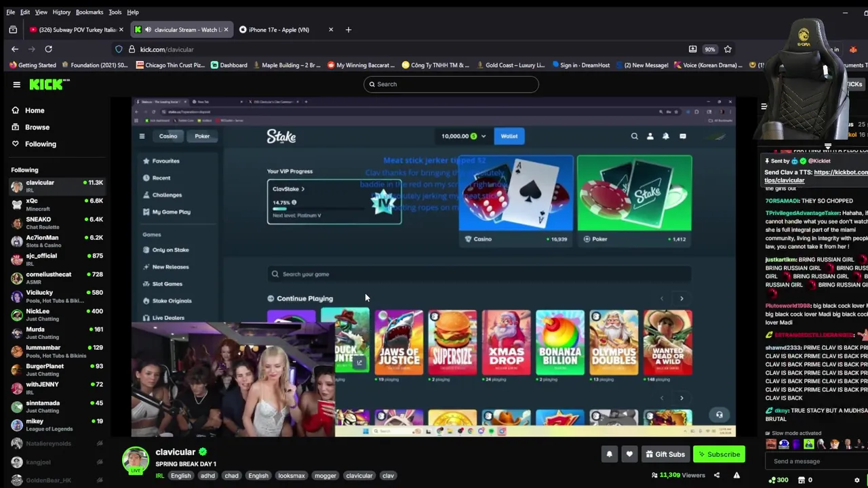Click the Casino tab on Stake

pyautogui.click(x=168, y=136)
